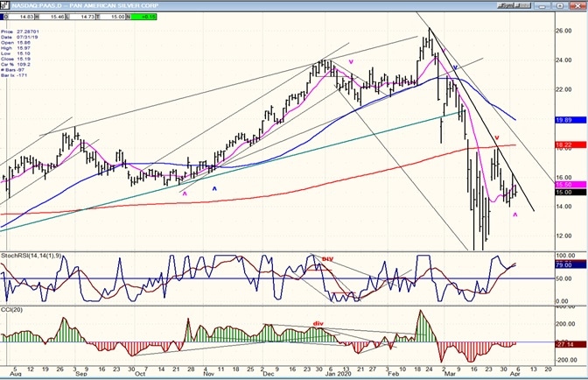
Task: Click the Bar Ix -171 data row
Action: click(x=16, y=75)
